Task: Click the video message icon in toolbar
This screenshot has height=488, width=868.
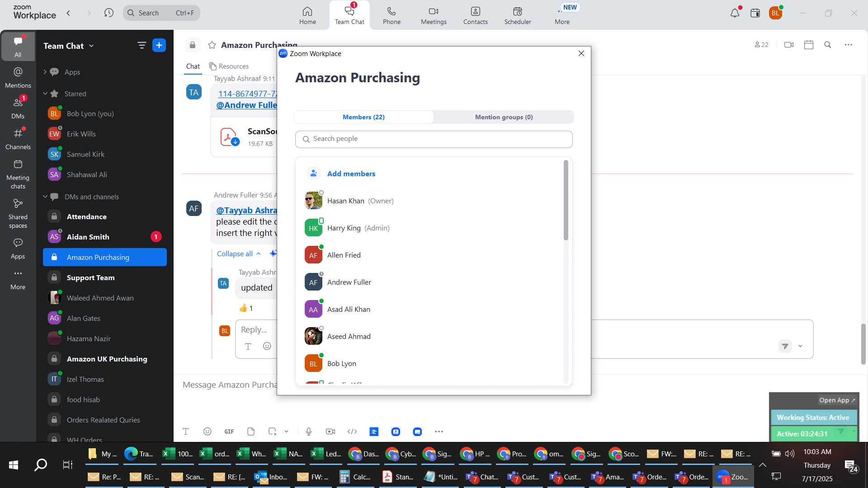Action: point(330,432)
